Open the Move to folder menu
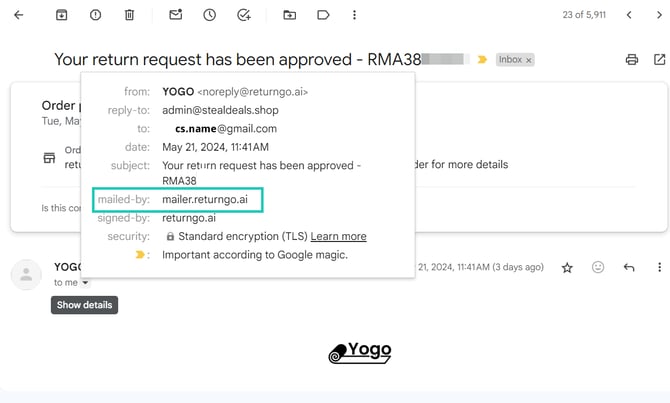The height and width of the screenshot is (403, 670). point(290,15)
